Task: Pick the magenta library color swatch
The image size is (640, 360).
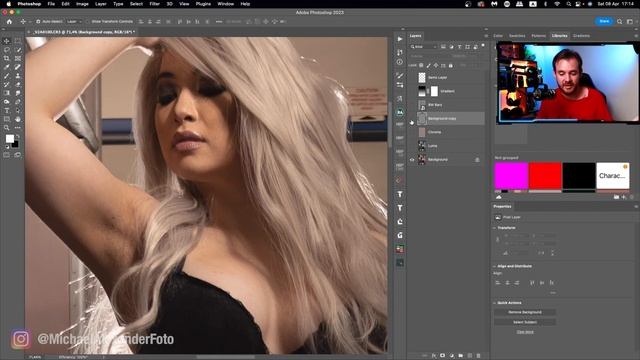Action: (511, 176)
